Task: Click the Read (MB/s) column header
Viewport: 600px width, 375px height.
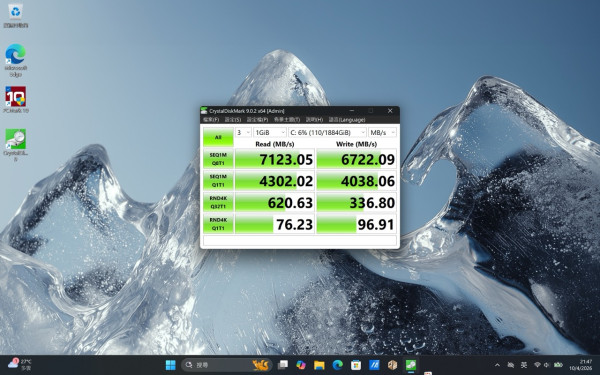Action: tap(275, 144)
